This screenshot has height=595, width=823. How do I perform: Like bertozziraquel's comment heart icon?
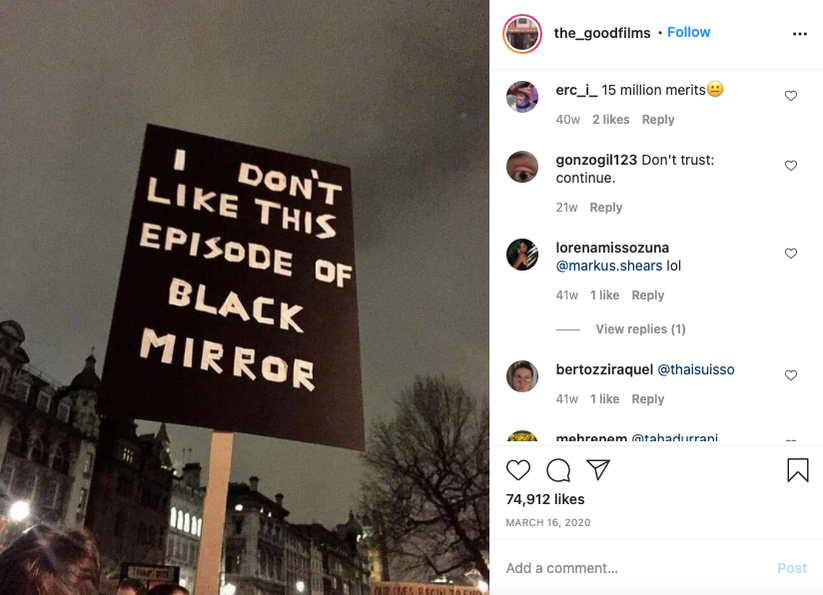[790, 375]
